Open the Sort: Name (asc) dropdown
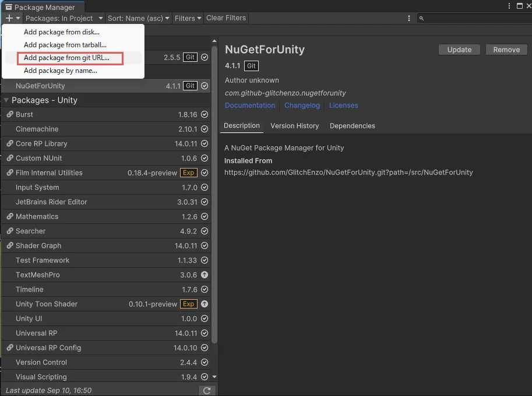The height and width of the screenshot is (396, 532). (138, 18)
